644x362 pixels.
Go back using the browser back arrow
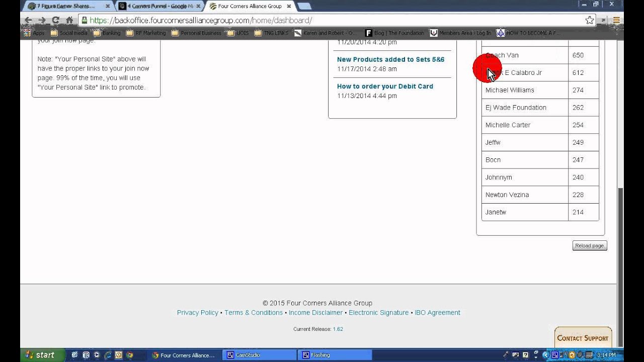[28, 21]
